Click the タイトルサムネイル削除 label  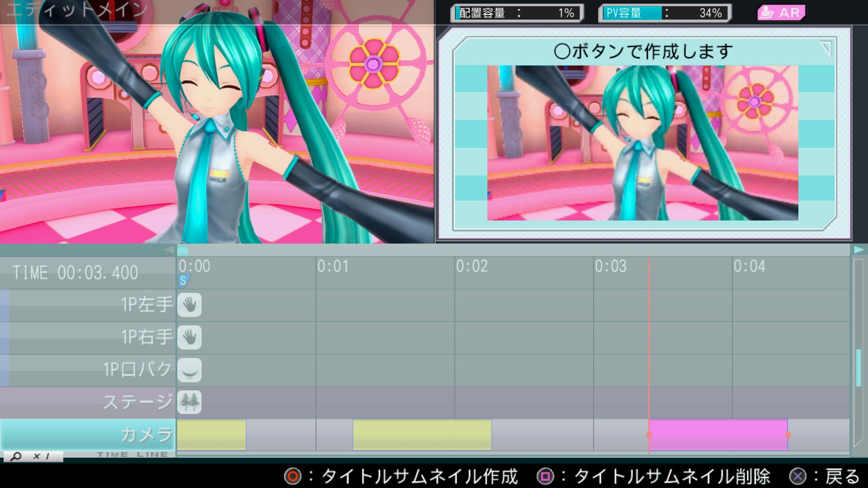coord(672,476)
